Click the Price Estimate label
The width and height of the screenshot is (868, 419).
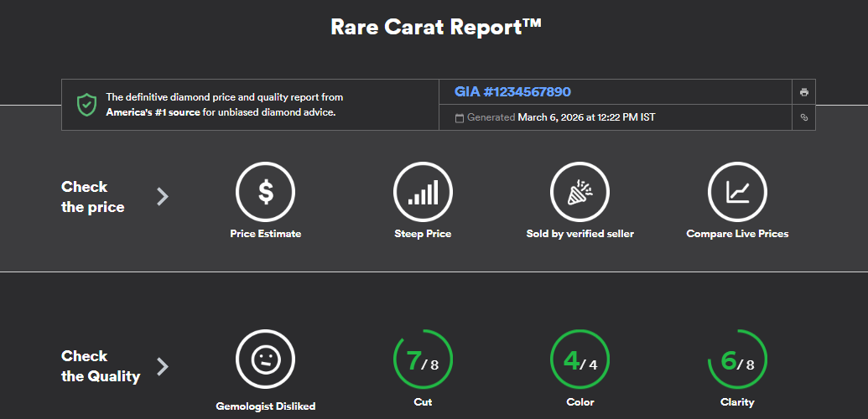(x=266, y=234)
